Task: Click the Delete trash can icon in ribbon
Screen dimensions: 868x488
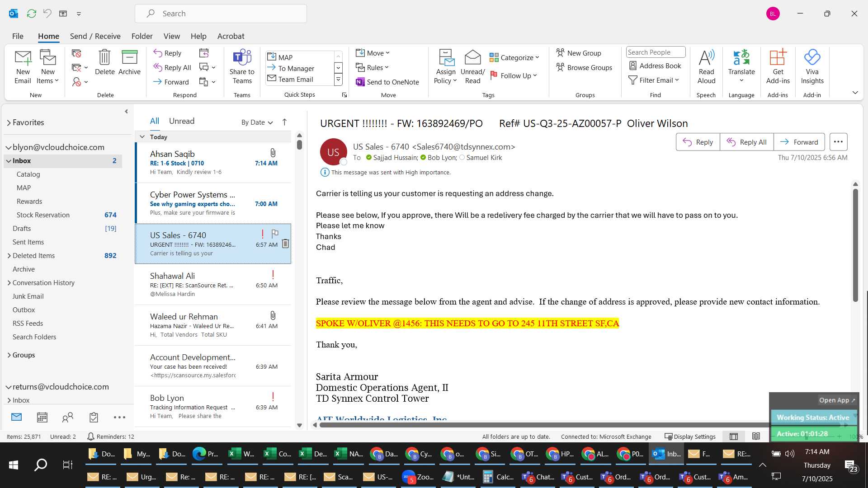Action: [x=104, y=62]
